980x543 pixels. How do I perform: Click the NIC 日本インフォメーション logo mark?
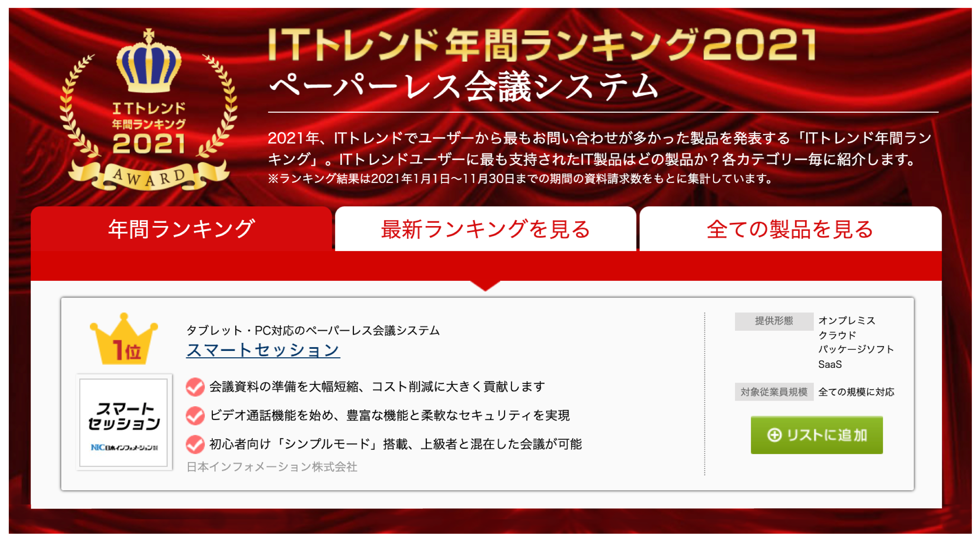click(124, 448)
